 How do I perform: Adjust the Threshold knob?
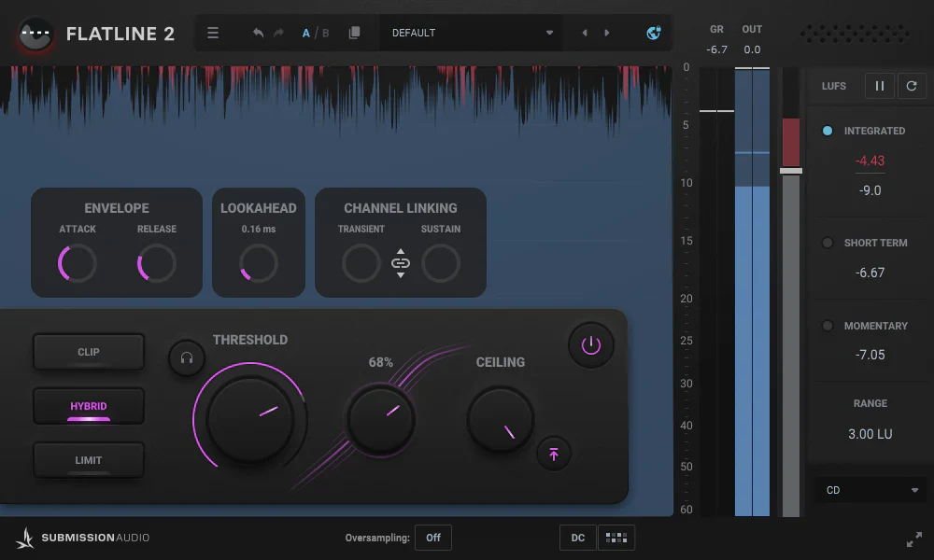(x=250, y=419)
